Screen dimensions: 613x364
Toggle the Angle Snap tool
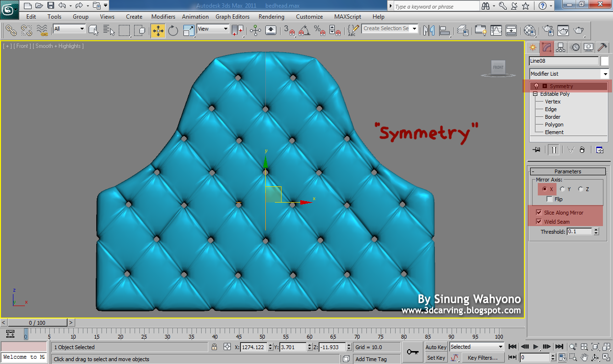(x=304, y=31)
